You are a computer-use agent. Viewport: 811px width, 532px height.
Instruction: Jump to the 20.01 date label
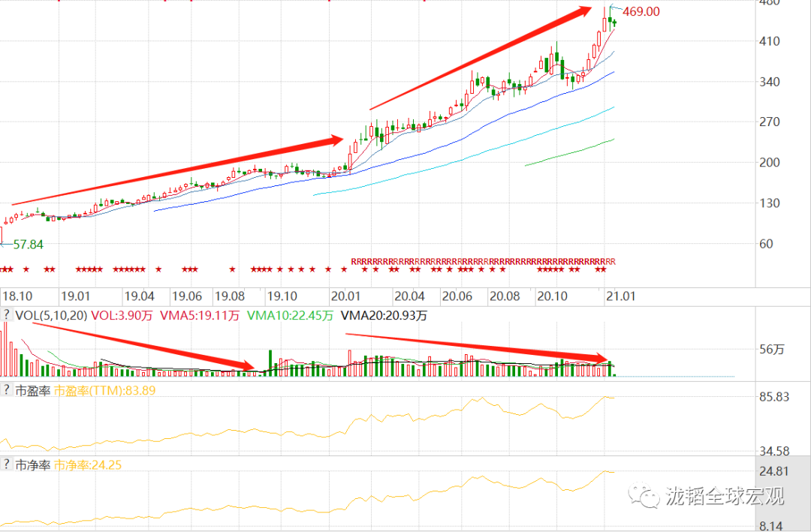[x=345, y=296]
